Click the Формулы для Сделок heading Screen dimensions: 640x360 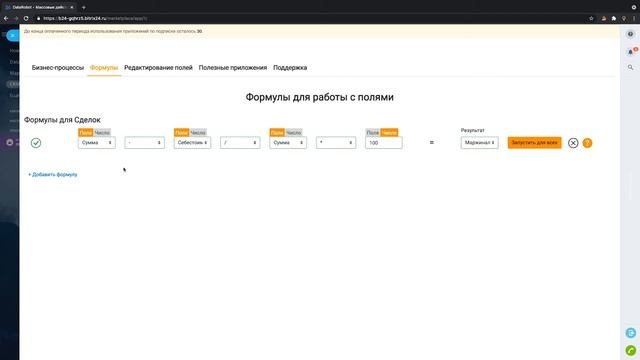[62, 120]
